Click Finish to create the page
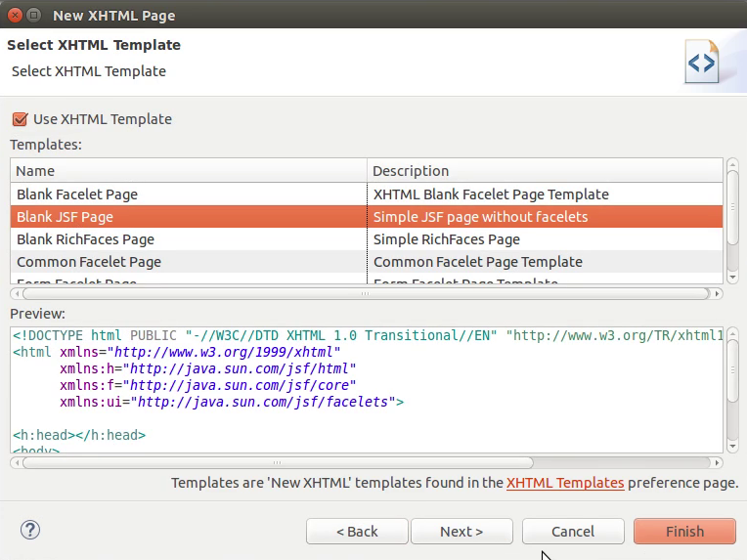 tap(684, 531)
